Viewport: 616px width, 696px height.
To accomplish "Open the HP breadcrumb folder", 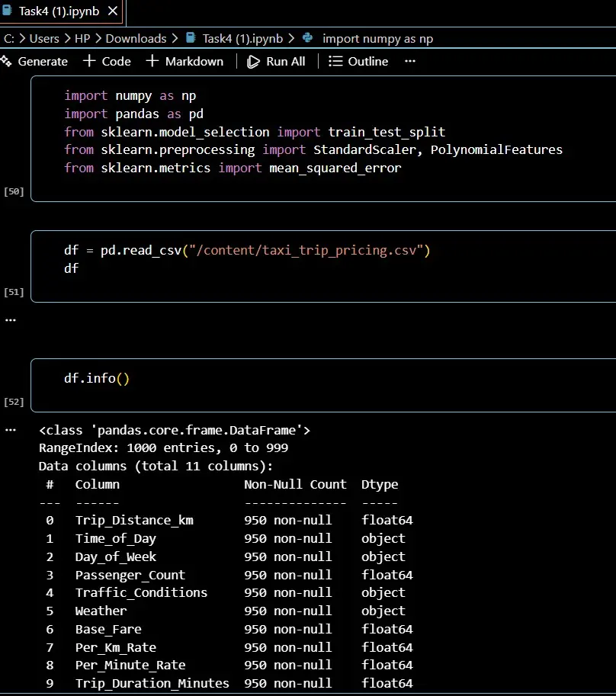I will coord(82,39).
